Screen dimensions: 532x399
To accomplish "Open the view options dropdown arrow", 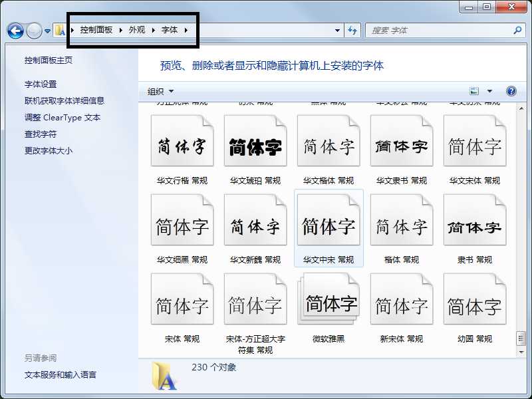I will click(x=489, y=91).
